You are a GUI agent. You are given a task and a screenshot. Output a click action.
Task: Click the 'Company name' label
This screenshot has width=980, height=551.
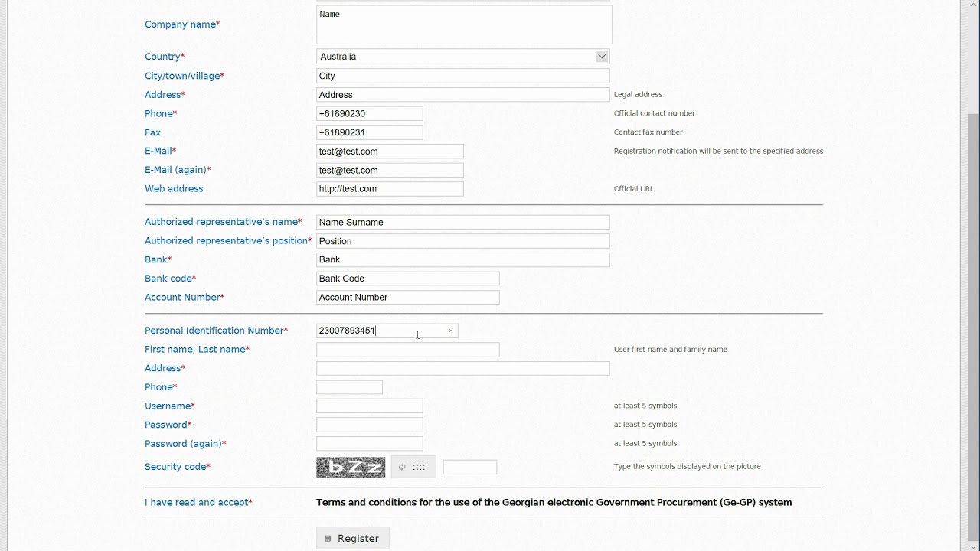(182, 24)
